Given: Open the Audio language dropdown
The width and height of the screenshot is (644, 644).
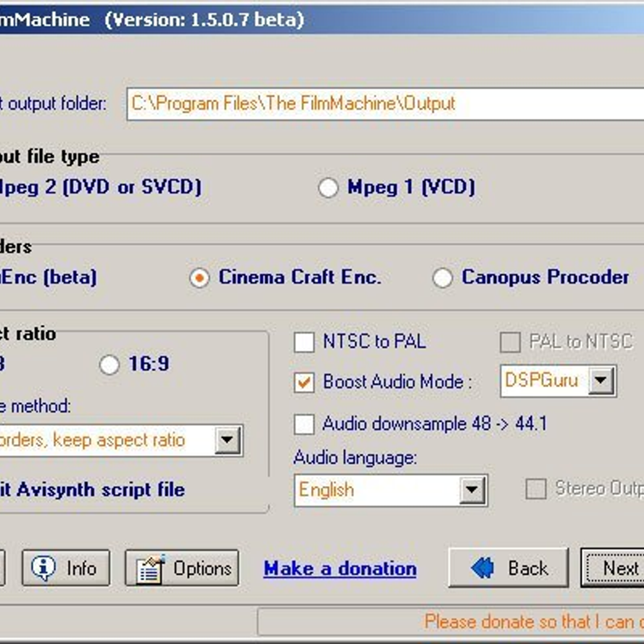Looking at the screenshot, I should click(x=472, y=490).
